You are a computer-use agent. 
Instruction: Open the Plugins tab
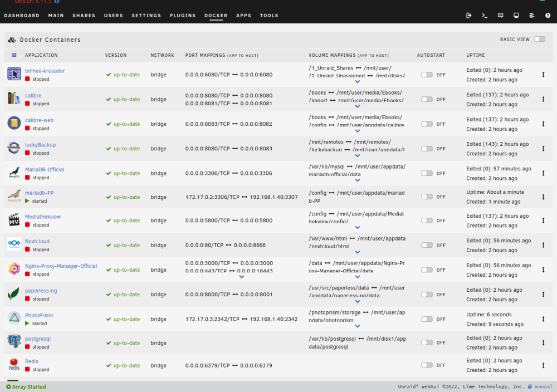click(x=183, y=15)
